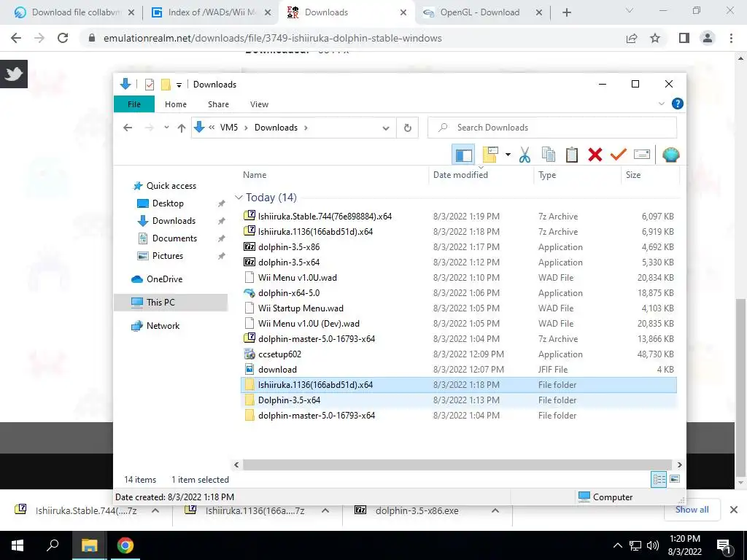The height and width of the screenshot is (560, 747).
Task: Collapse the Today (14) group
Action: click(x=239, y=197)
